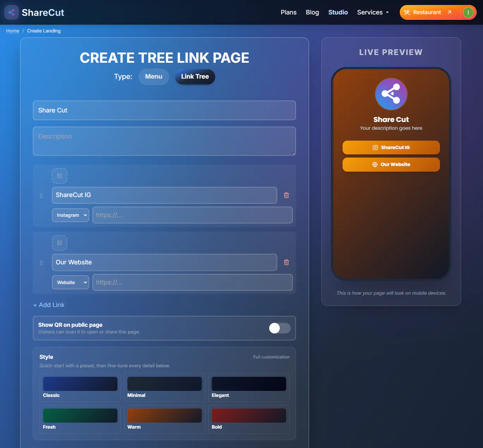The width and height of the screenshot is (483, 448).
Task: Delete the ShareCut IG link with trash icon
Action: (286, 195)
